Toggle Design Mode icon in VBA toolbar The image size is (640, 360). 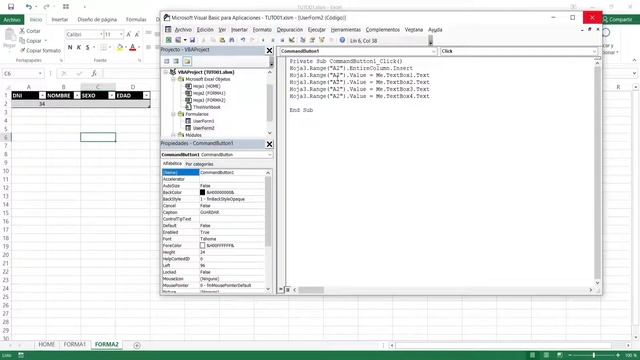click(291, 40)
